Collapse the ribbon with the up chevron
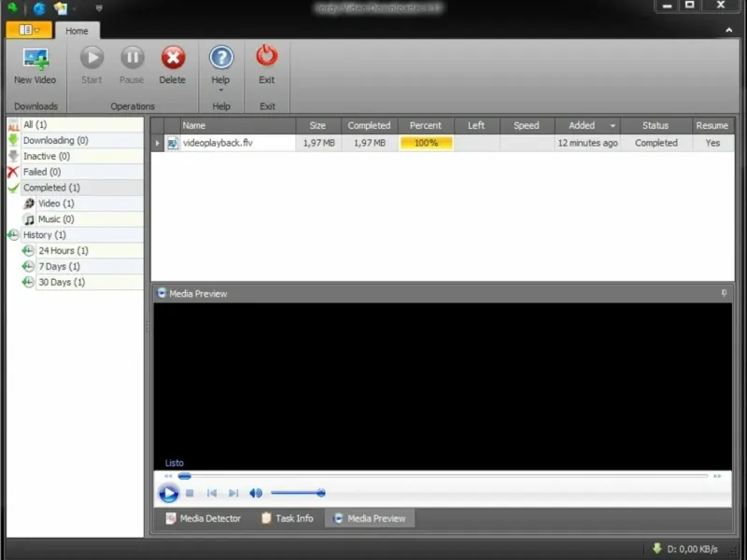The image size is (747, 560). coord(729,30)
